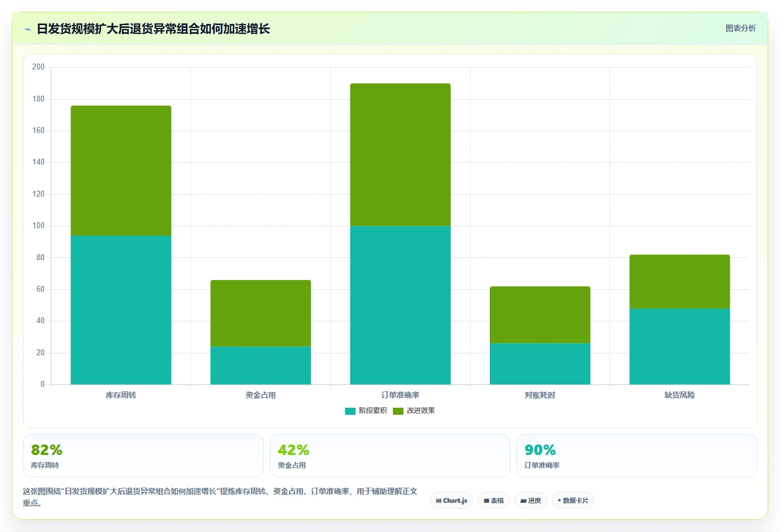Click the lightning icon beside the chart title
780x532 pixels.
(x=27, y=29)
